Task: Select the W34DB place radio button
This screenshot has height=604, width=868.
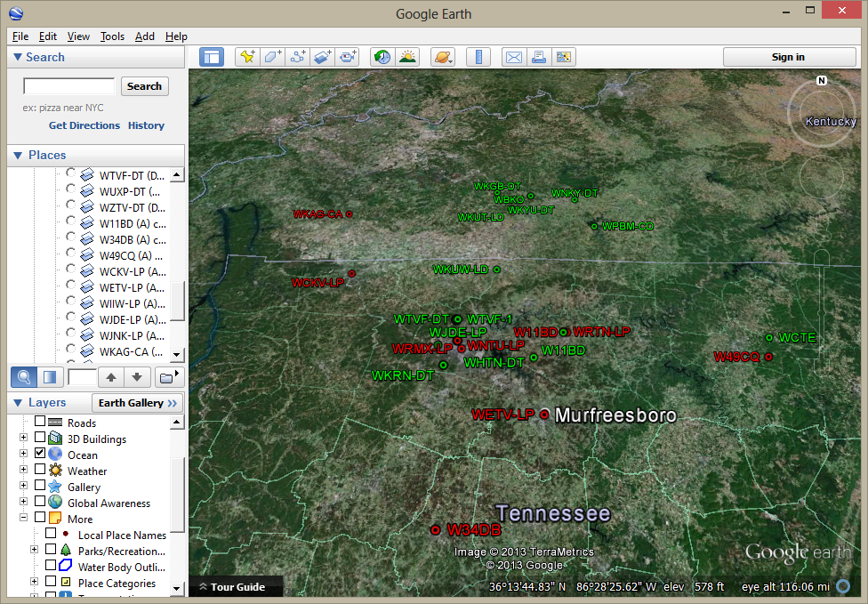Action: (70, 237)
